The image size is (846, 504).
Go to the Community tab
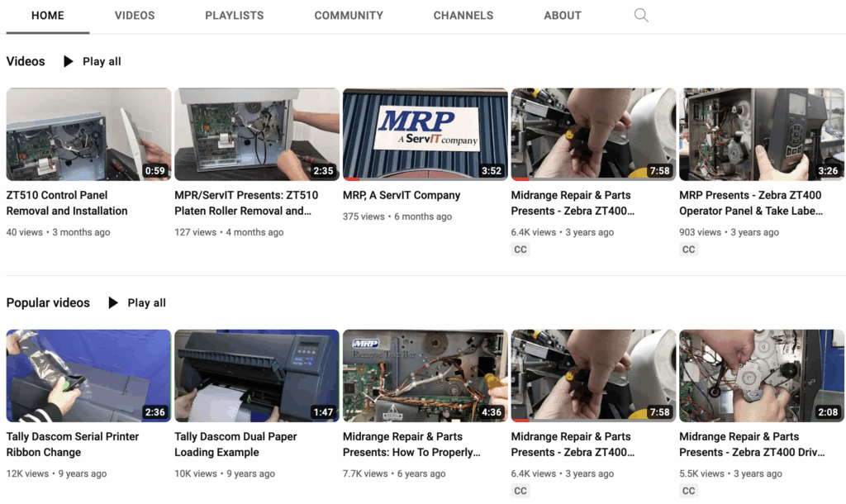point(349,16)
